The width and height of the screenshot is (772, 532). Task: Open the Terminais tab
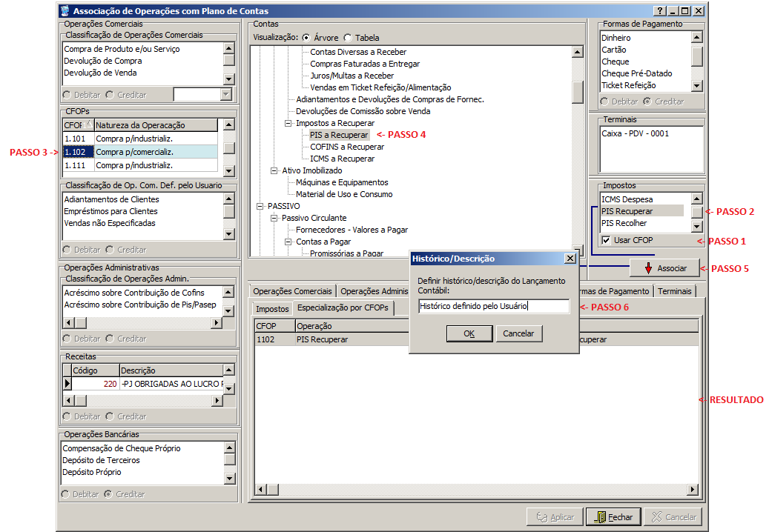click(x=674, y=291)
